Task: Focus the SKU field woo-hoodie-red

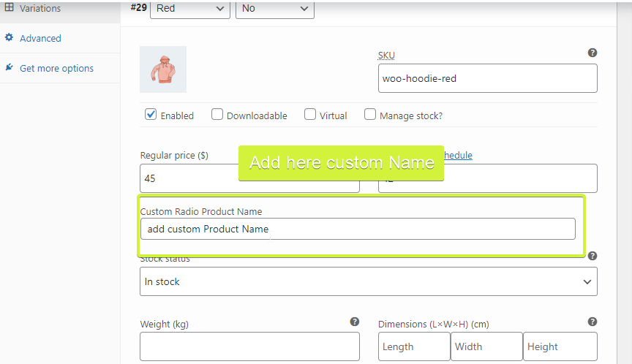Action: pyautogui.click(x=488, y=78)
